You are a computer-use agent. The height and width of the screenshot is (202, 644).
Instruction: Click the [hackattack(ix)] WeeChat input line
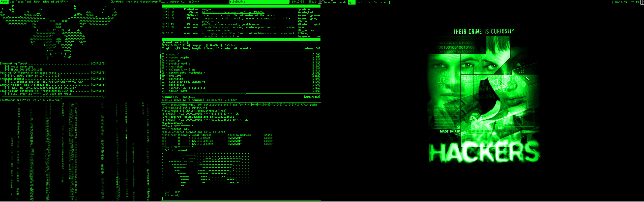241,42
